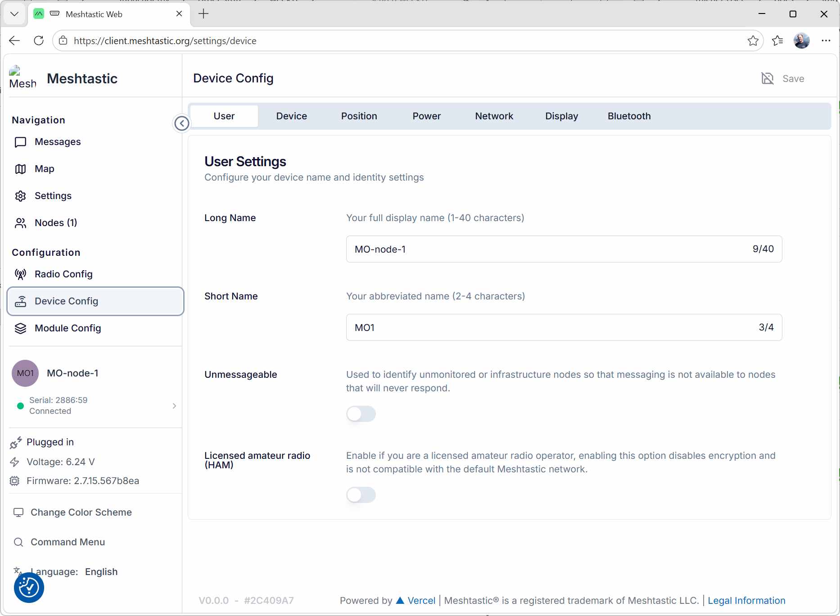Collapse the sidebar with chevron button
Screen dimensions: 840x616
click(182, 123)
